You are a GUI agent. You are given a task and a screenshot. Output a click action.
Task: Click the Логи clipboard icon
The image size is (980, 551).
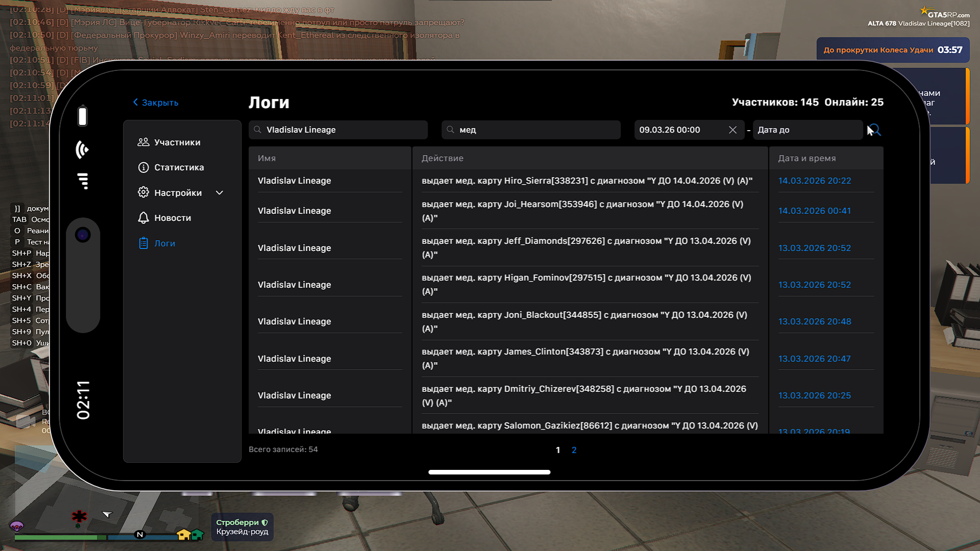point(143,243)
